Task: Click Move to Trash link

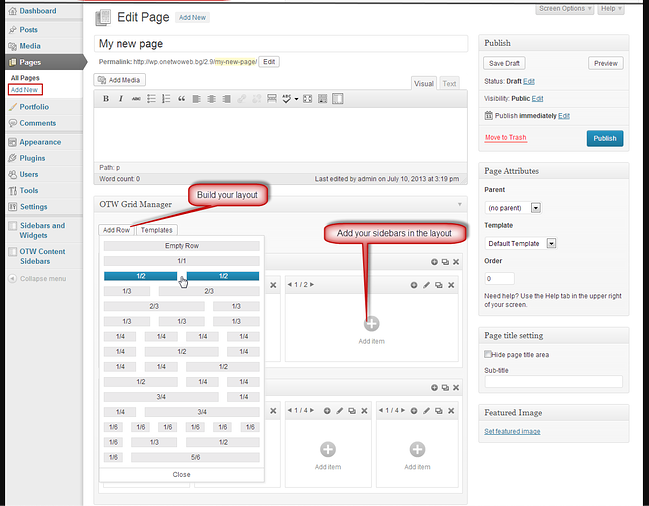Action: point(505,137)
